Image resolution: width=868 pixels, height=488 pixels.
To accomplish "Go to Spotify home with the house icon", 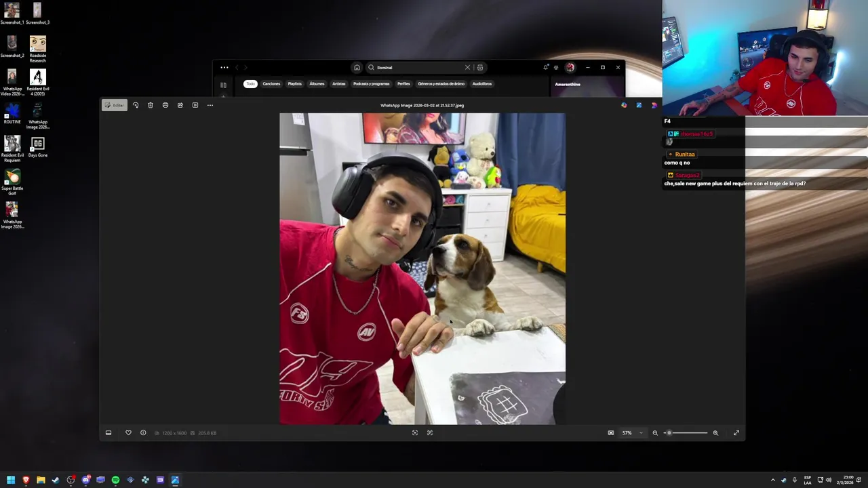I will pyautogui.click(x=357, y=67).
